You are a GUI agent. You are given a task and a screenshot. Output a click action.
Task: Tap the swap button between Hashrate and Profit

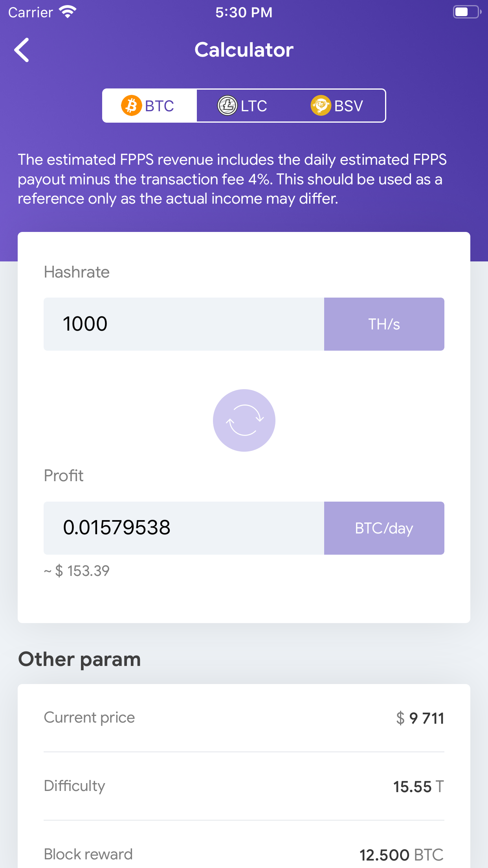click(244, 420)
